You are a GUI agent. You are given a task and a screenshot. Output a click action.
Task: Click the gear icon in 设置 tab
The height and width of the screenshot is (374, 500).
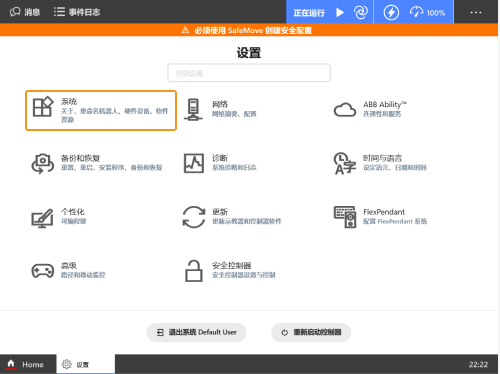click(x=67, y=364)
